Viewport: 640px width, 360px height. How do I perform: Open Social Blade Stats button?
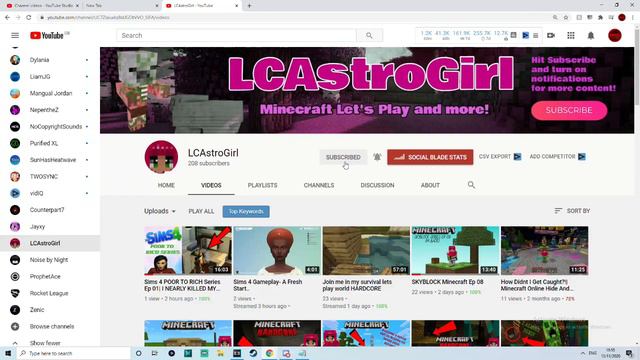(430, 157)
